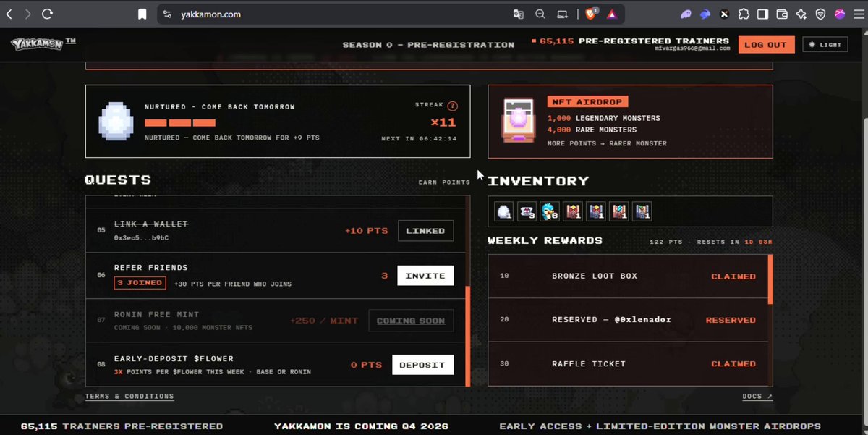Image resolution: width=868 pixels, height=435 pixels.
Task: Open the browser extensions puzzle icon
Action: click(x=743, y=14)
